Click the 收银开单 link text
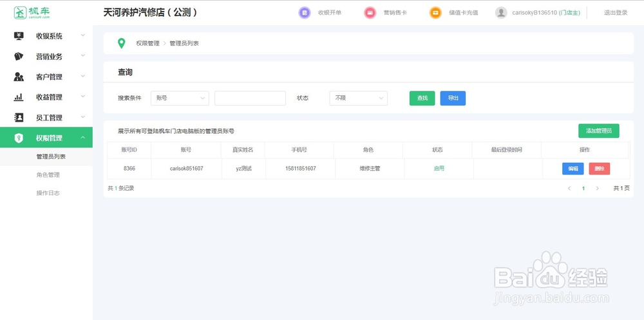644x320 pixels. pyautogui.click(x=329, y=13)
